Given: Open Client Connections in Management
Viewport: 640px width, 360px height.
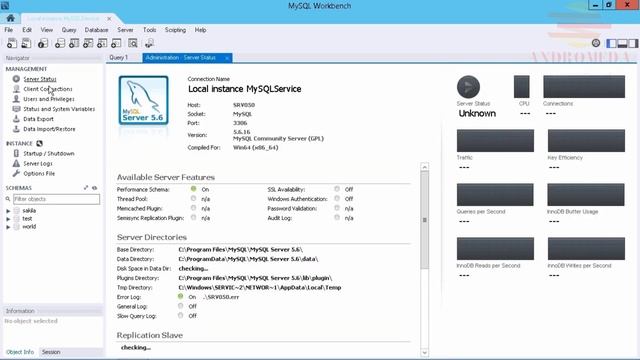Looking at the screenshot, I should (x=48, y=89).
